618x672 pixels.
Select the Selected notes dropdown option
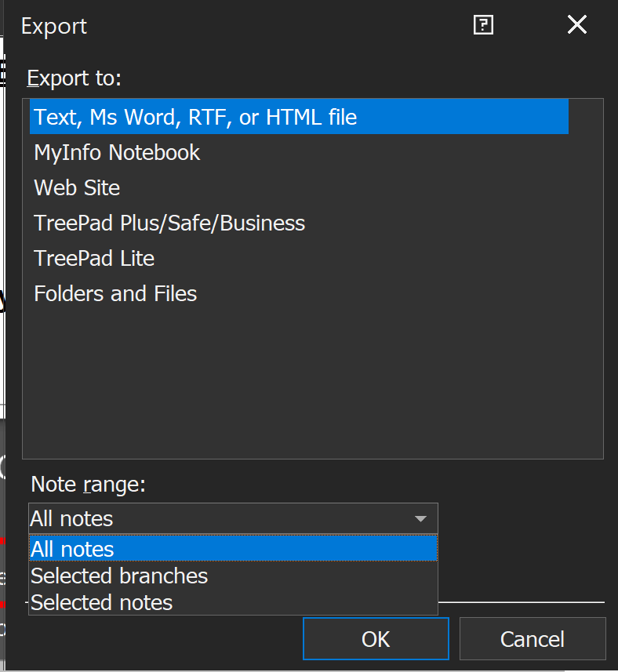pyautogui.click(x=101, y=603)
